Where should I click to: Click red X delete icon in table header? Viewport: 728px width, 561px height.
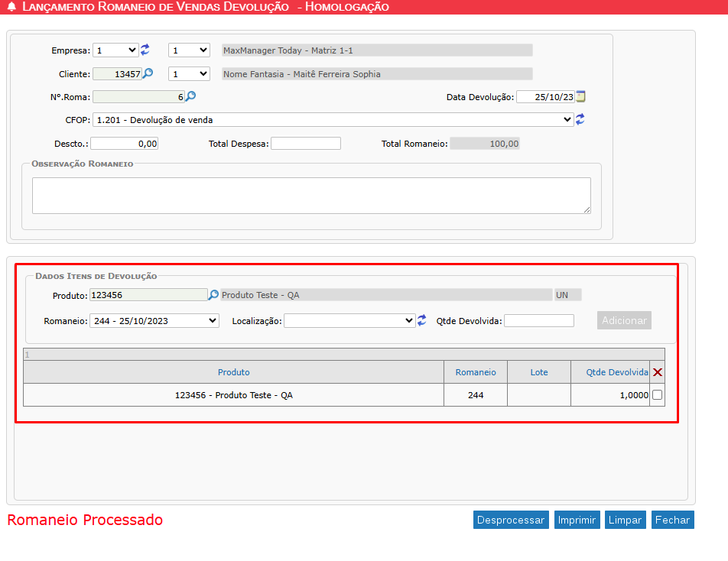click(x=657, y=372)
